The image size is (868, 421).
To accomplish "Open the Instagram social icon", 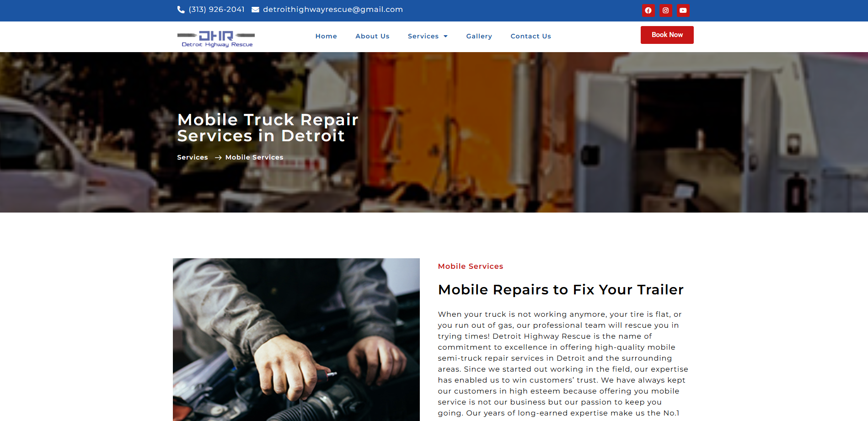I will point(665,11).
